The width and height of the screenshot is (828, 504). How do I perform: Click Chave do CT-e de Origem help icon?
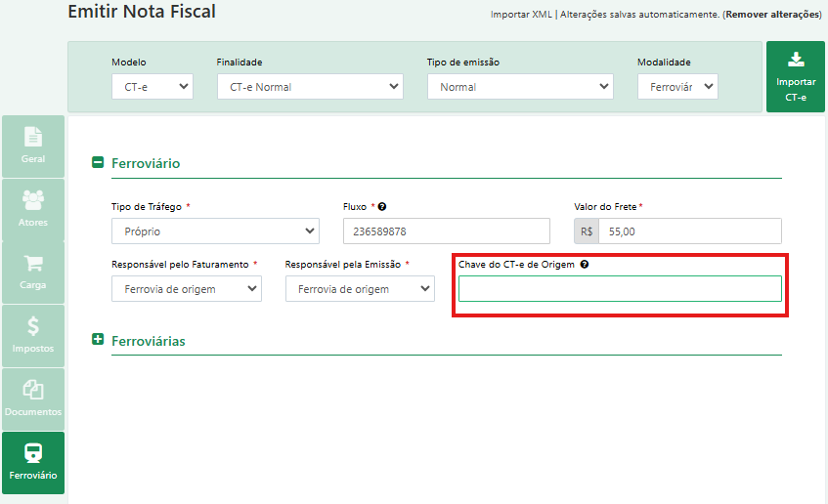pos(585,265)
